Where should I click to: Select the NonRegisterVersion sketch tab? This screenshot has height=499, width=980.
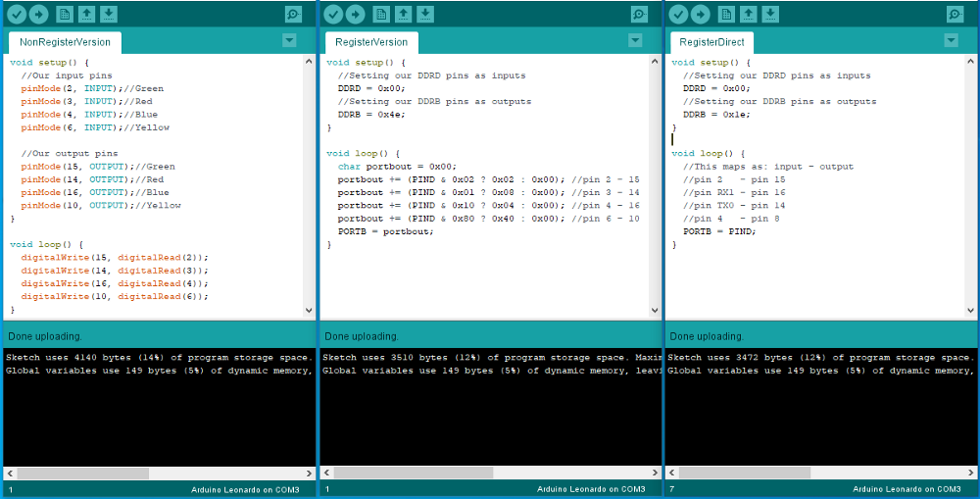(x=65, y=42)
